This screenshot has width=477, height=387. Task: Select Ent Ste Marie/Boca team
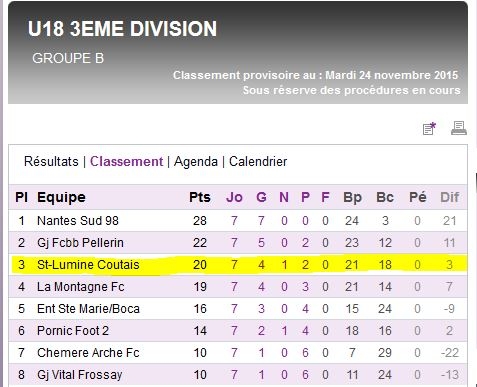coord(88,309)
